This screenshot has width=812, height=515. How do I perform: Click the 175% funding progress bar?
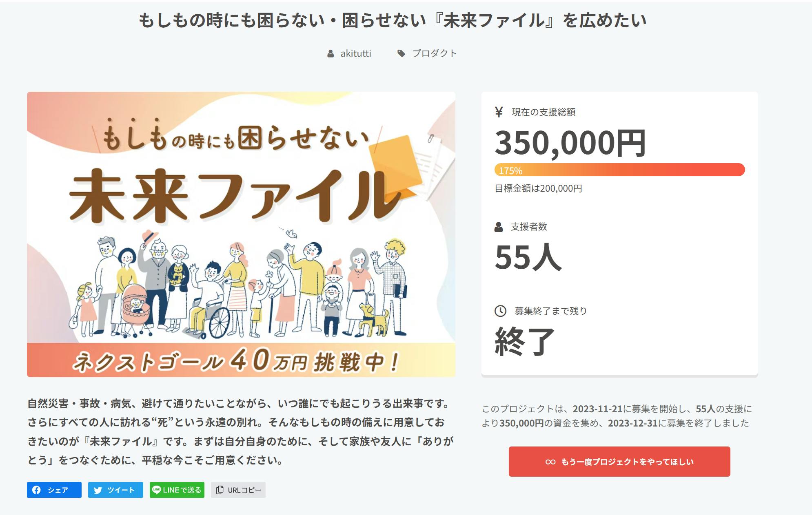point(619,170)
